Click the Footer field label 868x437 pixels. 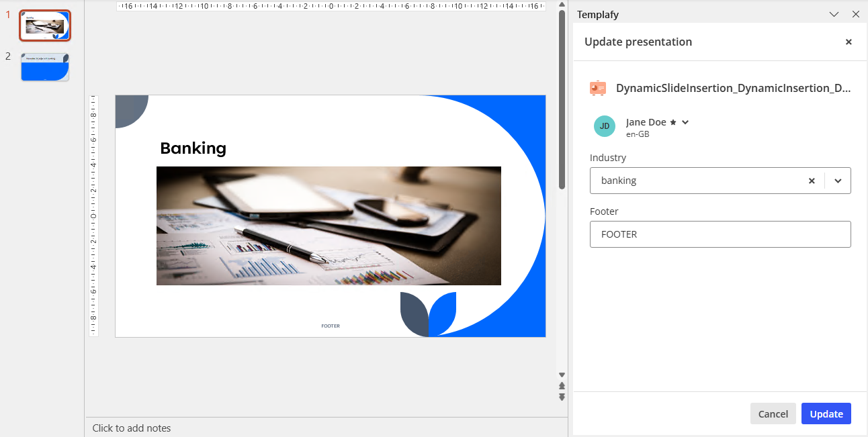[x=604, y=211]
